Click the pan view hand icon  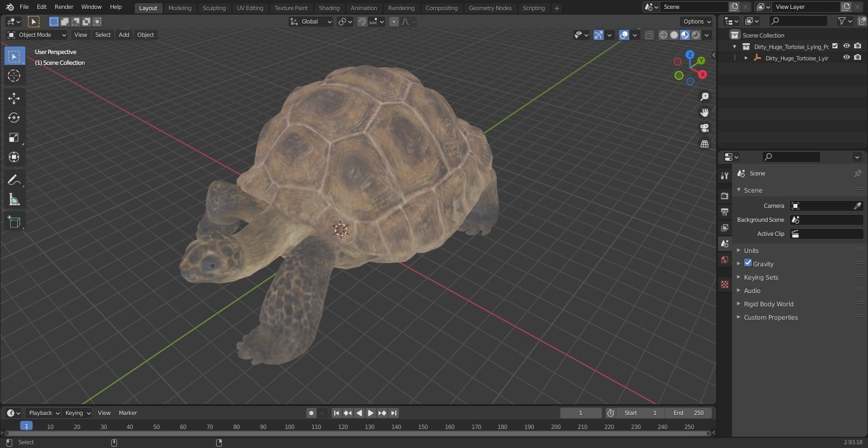tap(704, 112)
